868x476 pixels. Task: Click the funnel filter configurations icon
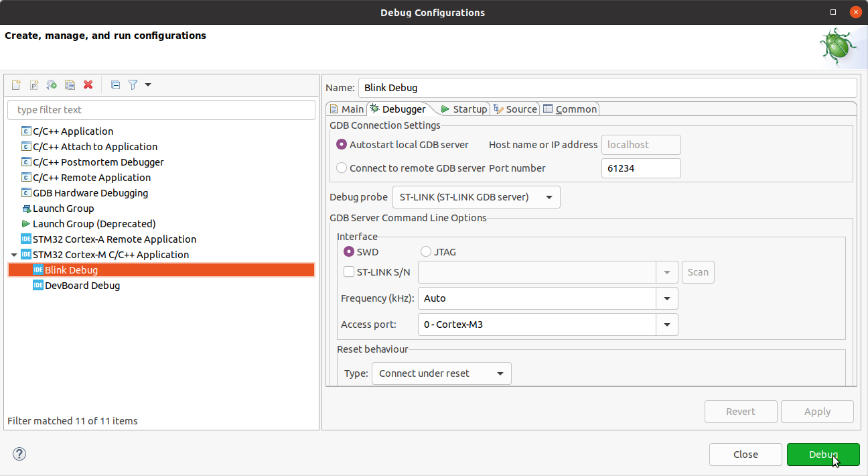133,84
